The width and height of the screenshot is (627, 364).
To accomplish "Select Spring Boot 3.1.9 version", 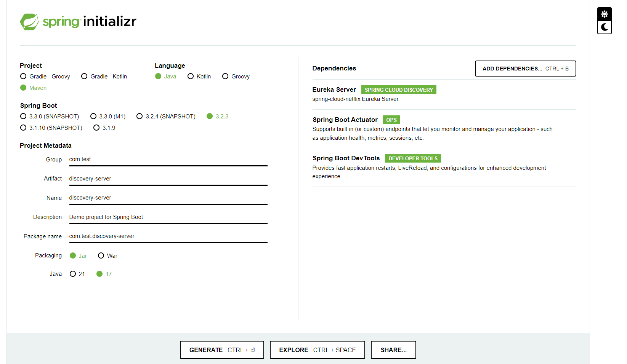I will point(104,128).
